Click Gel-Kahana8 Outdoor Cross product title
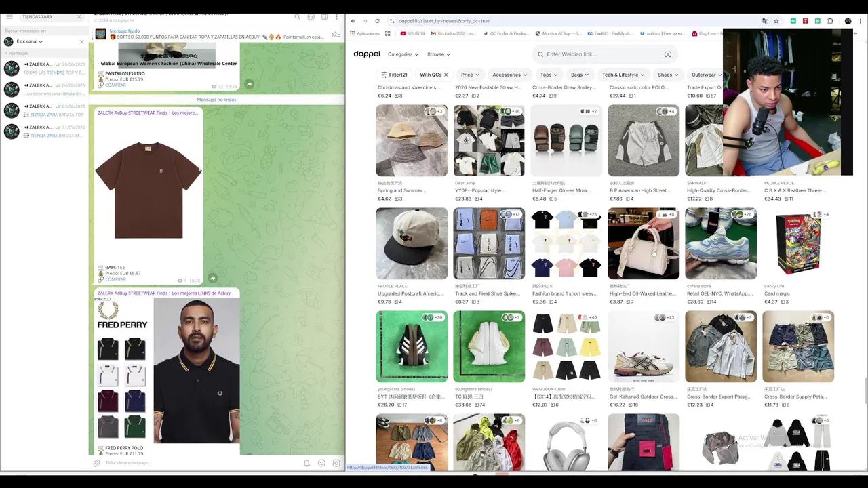 click(643, 396)
